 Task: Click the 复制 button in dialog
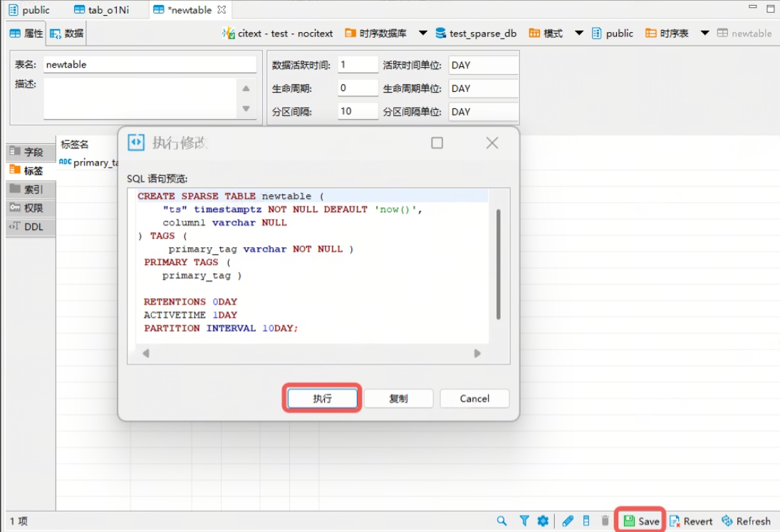398,398
